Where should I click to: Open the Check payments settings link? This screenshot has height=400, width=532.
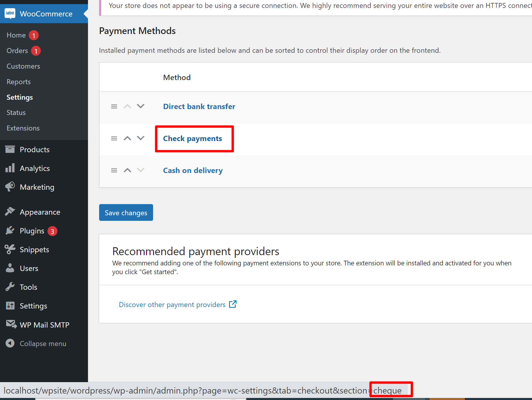192,138
